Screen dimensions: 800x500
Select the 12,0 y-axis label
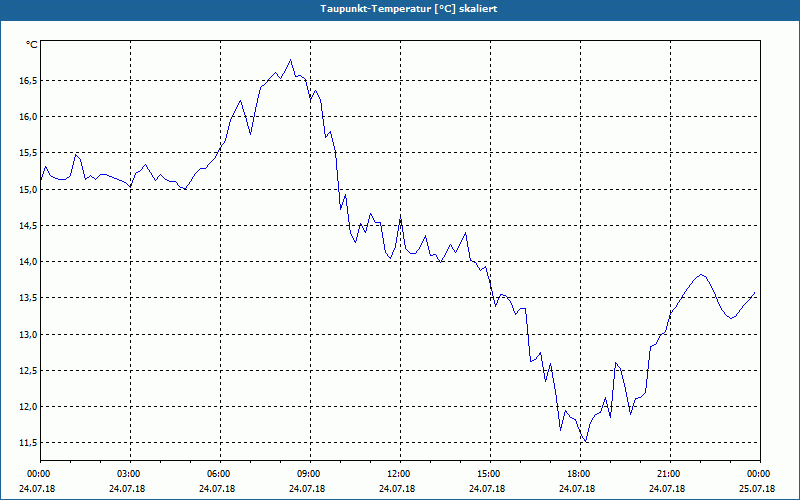(28, 407)
